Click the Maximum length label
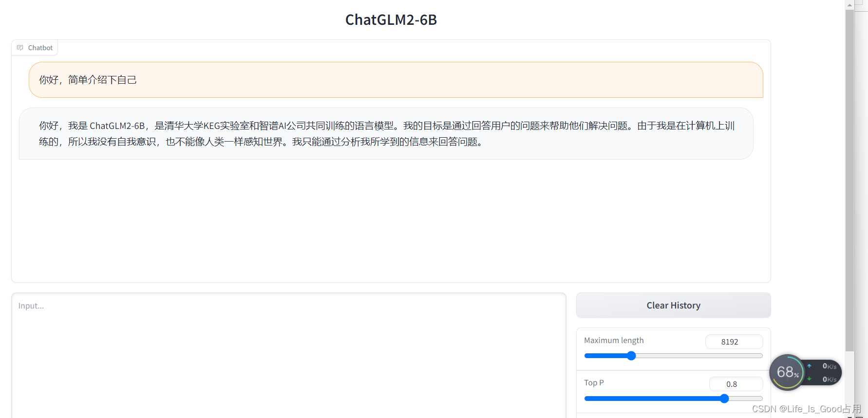The width and height of the screenshot is (868, 418). (614, 340)
